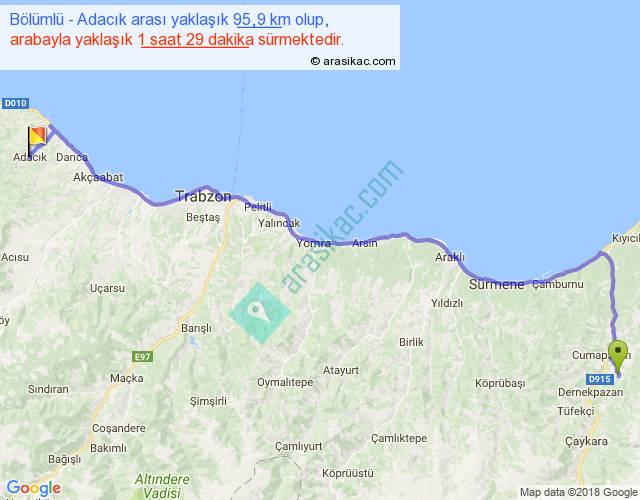Click the start flag marker at Adacık
This screenshot has height=500, width=640.
point(36,138)
